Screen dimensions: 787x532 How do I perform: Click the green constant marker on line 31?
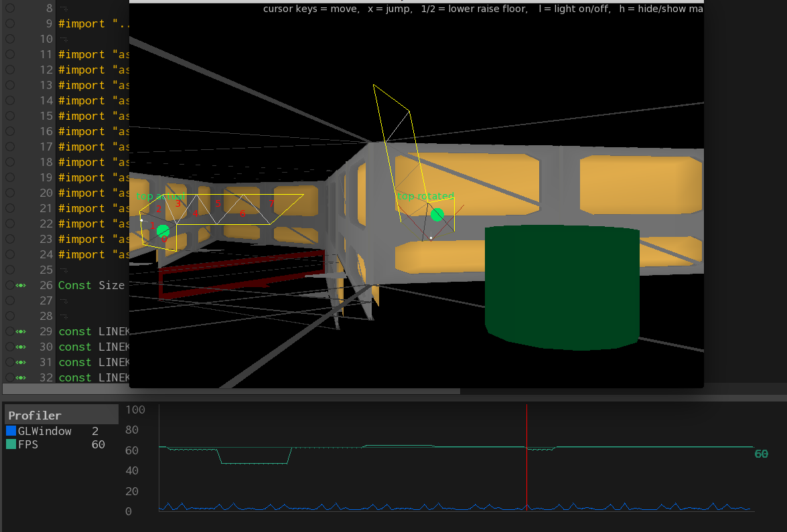(21, 362)
